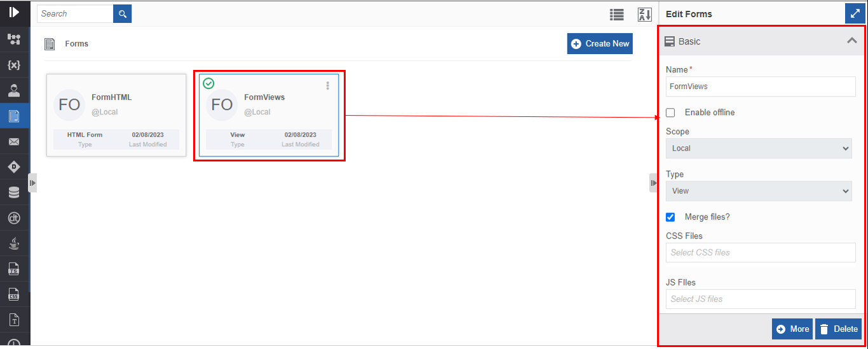Open the email envelope sidebar icon
Screen dimensions: 868x349
click(x=14, y=141)
